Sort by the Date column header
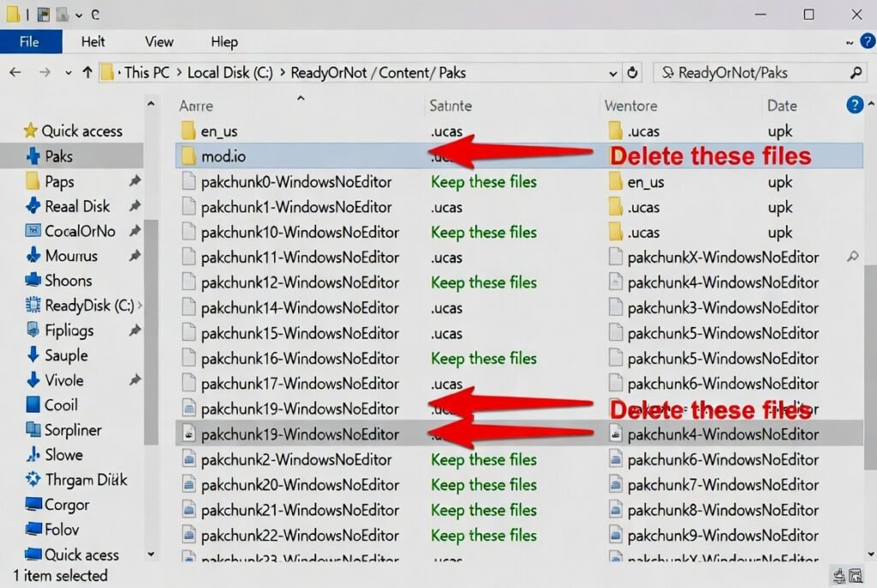The height and width of the screenshot is (588, 877). 782,106
